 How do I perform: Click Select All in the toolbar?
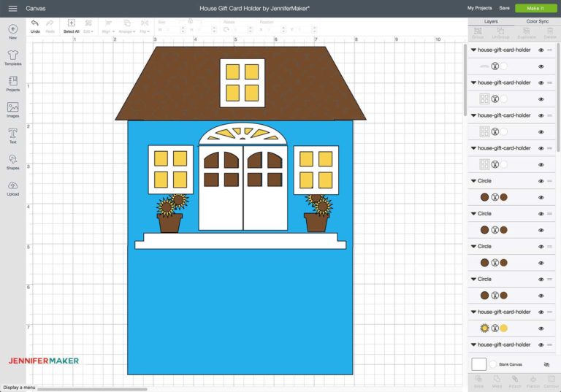[x=71, y=26]
